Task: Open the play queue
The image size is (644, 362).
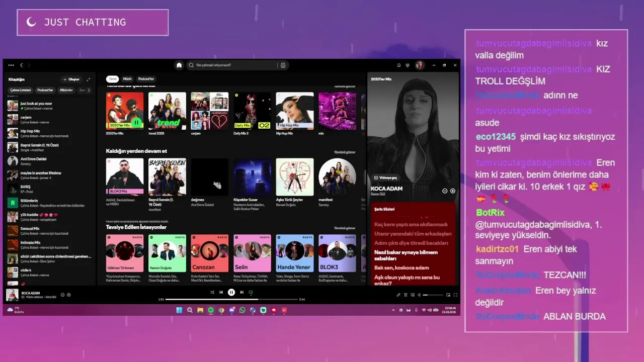Action: [x=406, y=295]
